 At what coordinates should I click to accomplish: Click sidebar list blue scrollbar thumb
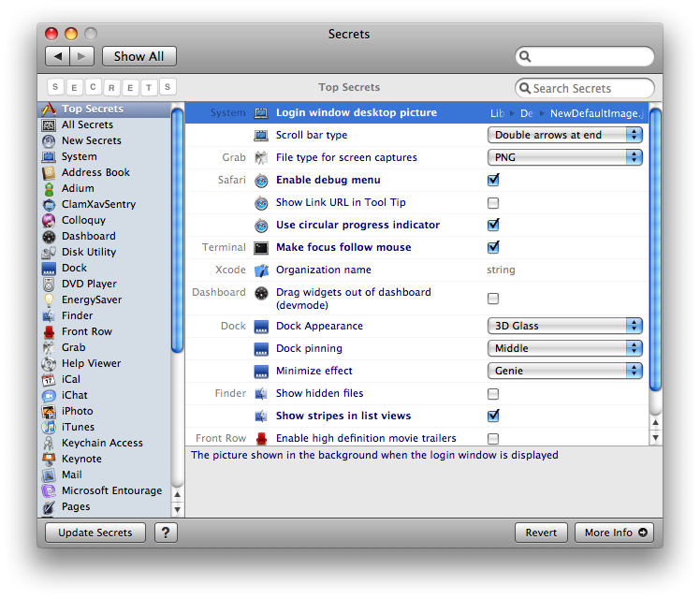click(x=177, y=230)
